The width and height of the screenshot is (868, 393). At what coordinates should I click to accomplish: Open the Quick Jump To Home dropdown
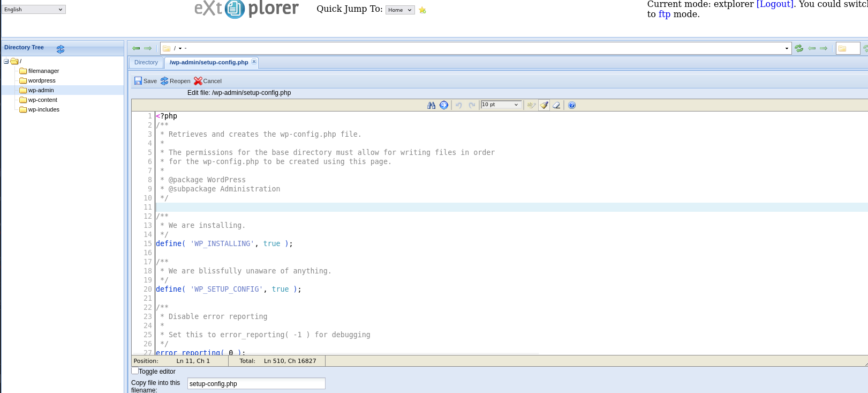pyautogui.click(x=400, y=10)
